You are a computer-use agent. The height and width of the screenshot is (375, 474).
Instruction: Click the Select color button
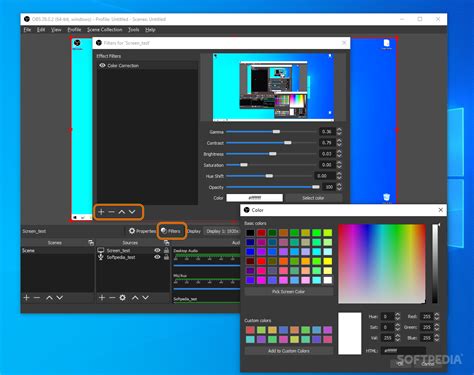click(x=313, y=198)
